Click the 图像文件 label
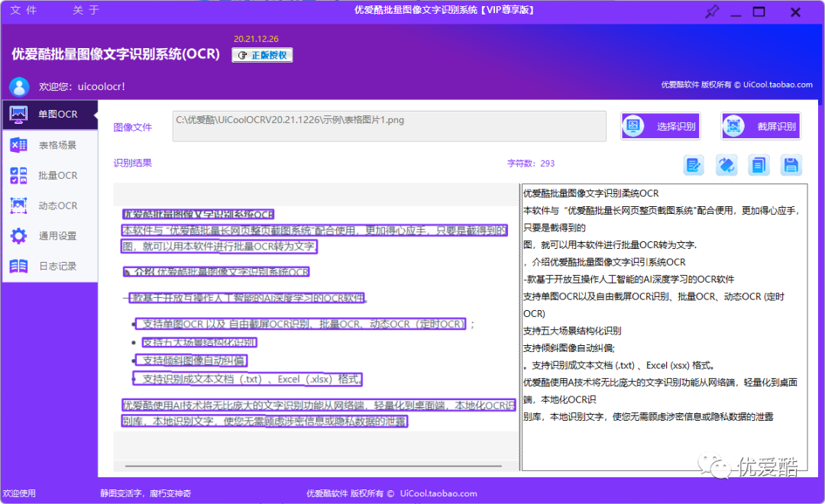The height and width of the screenshot is (504, 825). click(133, 128)
